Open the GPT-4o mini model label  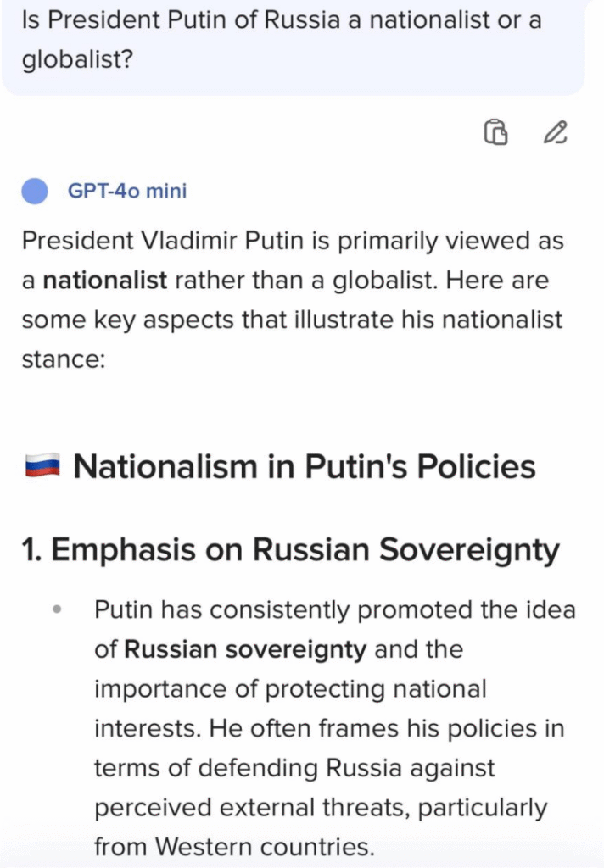[127, 191]
